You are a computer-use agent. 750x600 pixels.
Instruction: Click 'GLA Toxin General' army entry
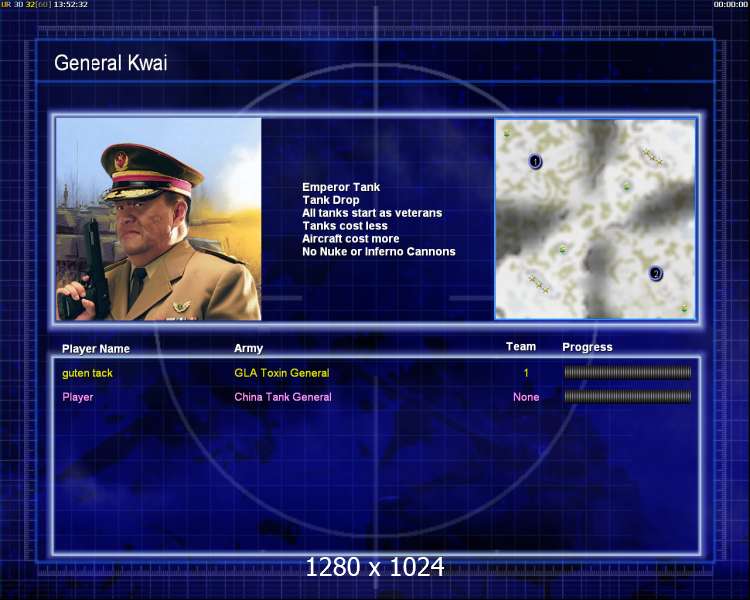click(282, 373)
